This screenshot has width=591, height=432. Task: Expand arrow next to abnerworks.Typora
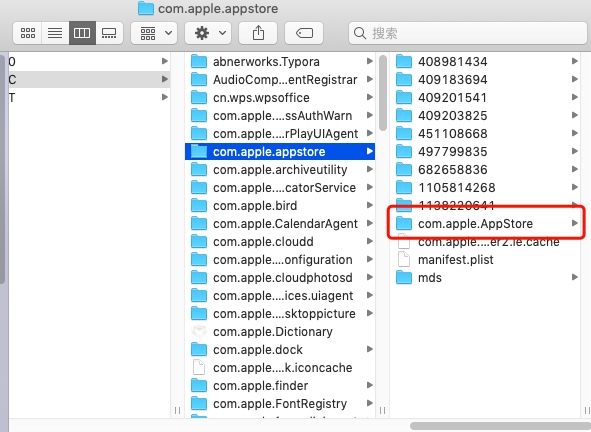point(370,61)
